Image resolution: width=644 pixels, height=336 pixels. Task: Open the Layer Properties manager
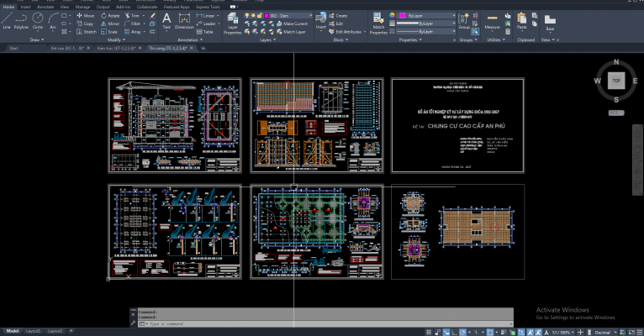click(x=233, y=25)
